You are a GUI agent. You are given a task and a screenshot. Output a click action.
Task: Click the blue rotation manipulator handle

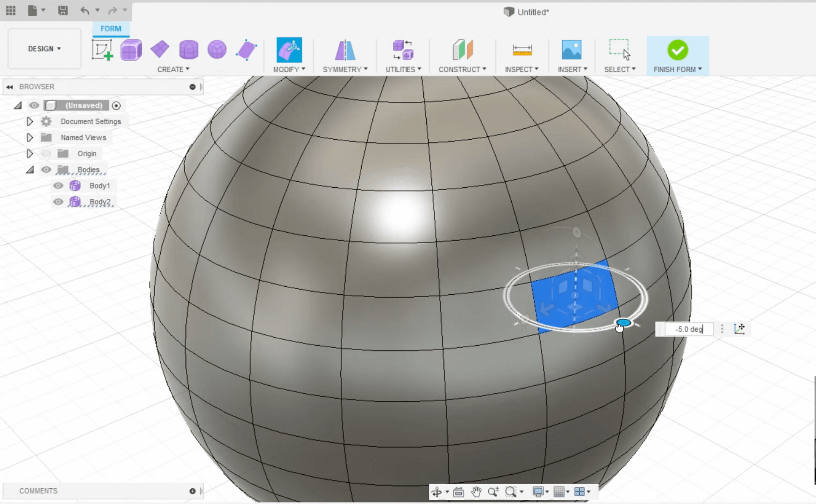point(623,323)
